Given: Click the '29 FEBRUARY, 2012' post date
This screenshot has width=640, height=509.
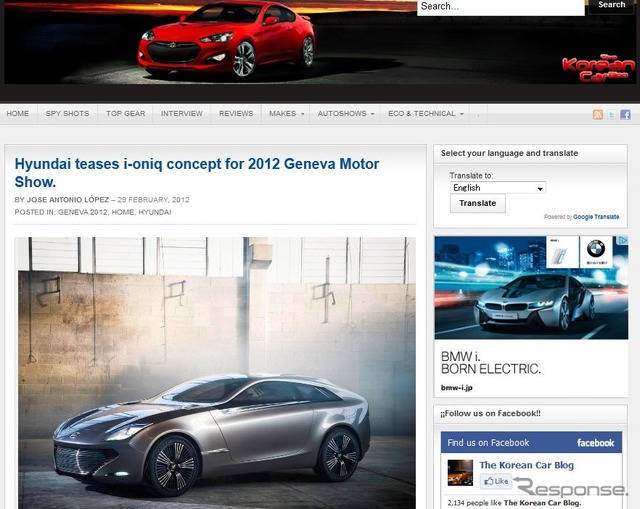Looking at the screenshot, I should point(153,200).
